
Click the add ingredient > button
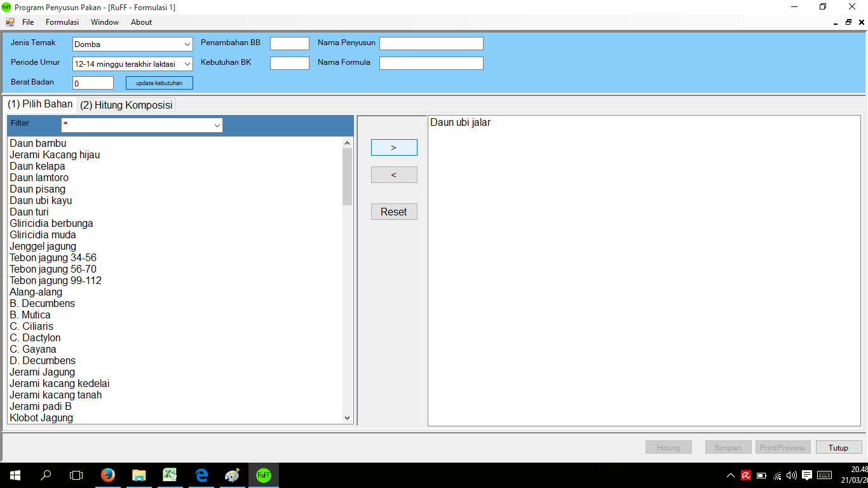(x=394, y=147)
